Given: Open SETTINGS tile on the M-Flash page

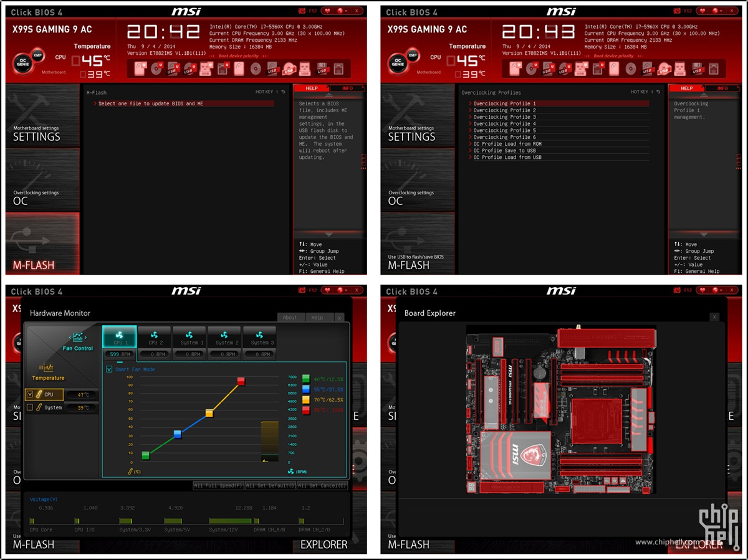Looking at the screenshot, I should point(43,115).
